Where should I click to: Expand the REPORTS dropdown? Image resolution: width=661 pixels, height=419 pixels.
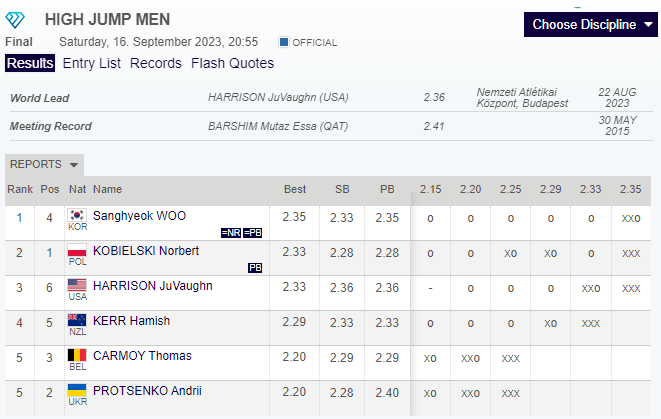44,164
